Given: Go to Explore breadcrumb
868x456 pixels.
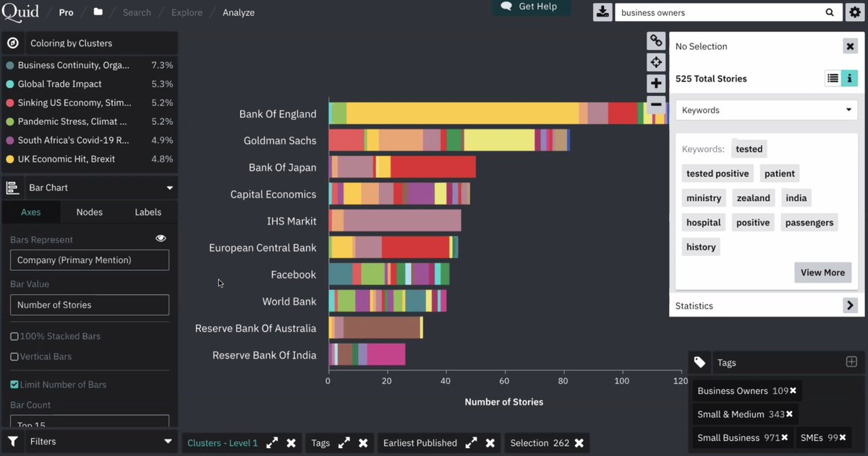Looking at the screenshot, I should tap(187, 12).
